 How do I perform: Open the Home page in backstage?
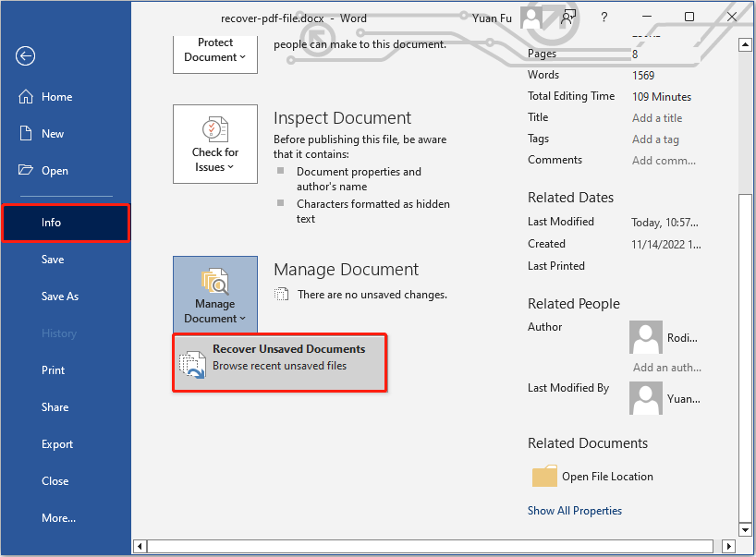point(66,97)
